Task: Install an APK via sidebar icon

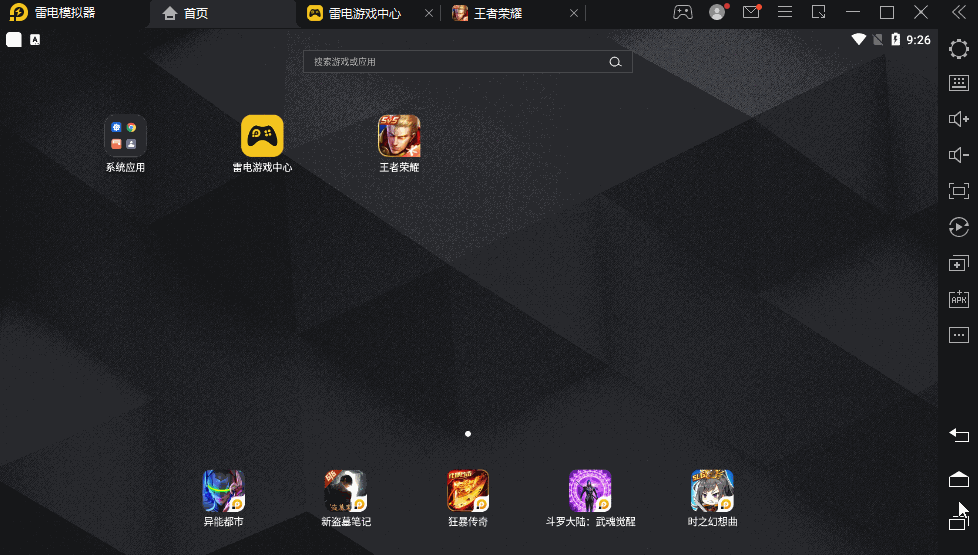Action: [959, 299]
